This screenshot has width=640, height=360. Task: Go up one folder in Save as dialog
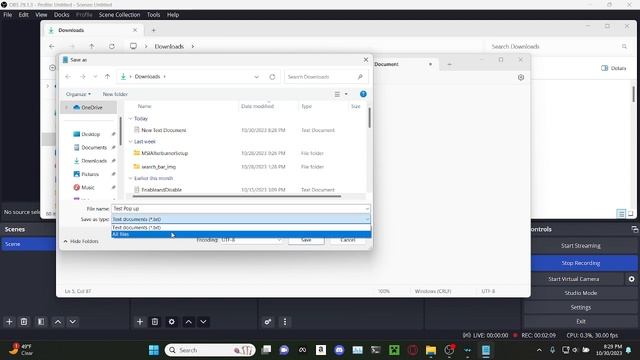coord(107,77)
